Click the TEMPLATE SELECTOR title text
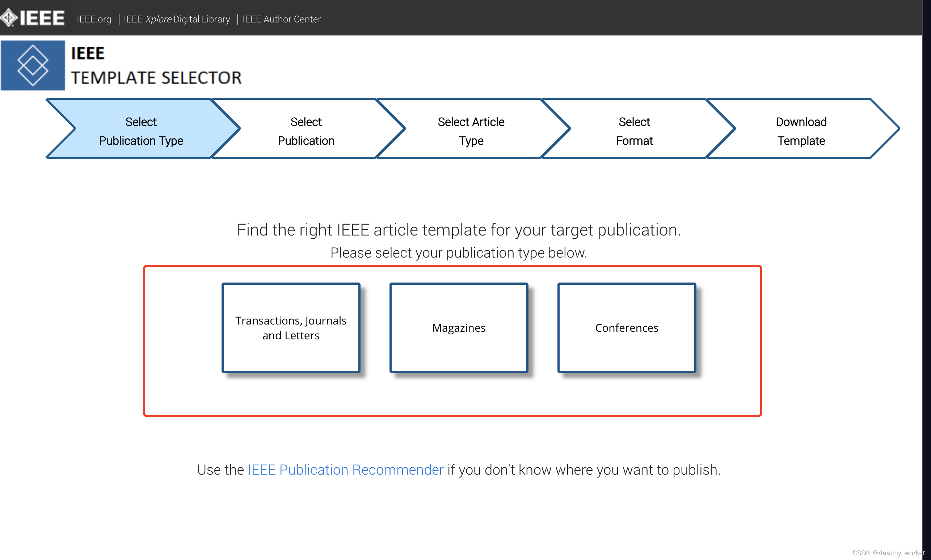 [156, 78]
